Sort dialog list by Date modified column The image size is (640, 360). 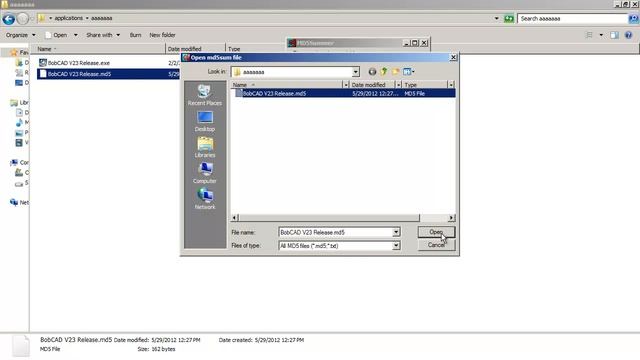pyautogui.click(x=372, y=85)
